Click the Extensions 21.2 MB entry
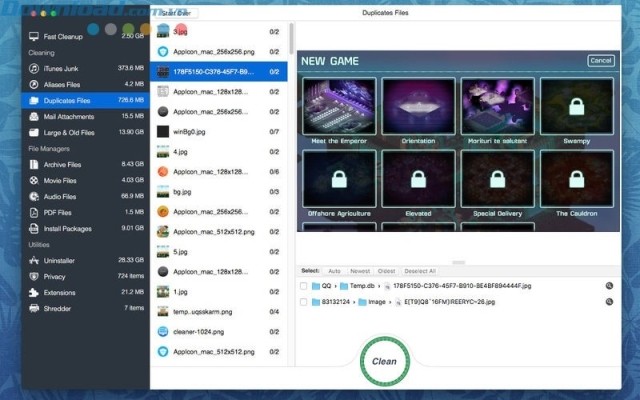The width and height of the screenshot is (640, 400). [x=86, y=293]
